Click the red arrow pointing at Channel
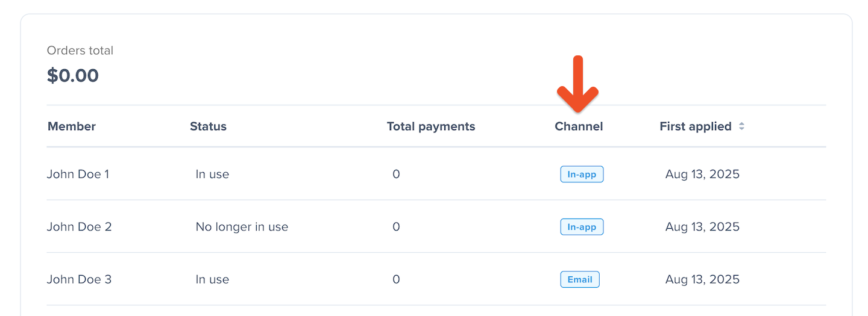 pyautogui.click(x=578, y=84)
